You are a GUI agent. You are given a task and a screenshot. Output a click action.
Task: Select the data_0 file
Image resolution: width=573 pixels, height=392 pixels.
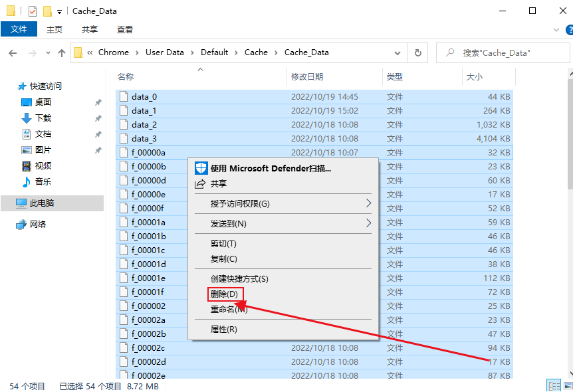314,97
